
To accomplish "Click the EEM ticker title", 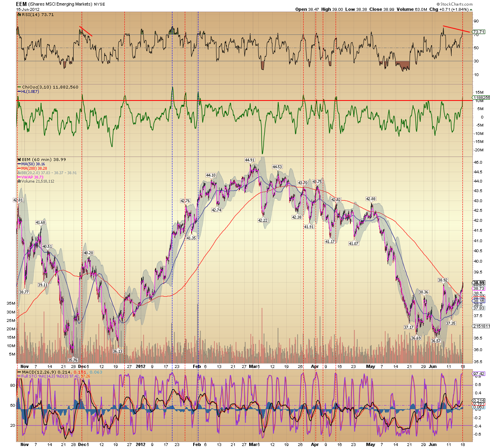I will click(x=22, y=4).
